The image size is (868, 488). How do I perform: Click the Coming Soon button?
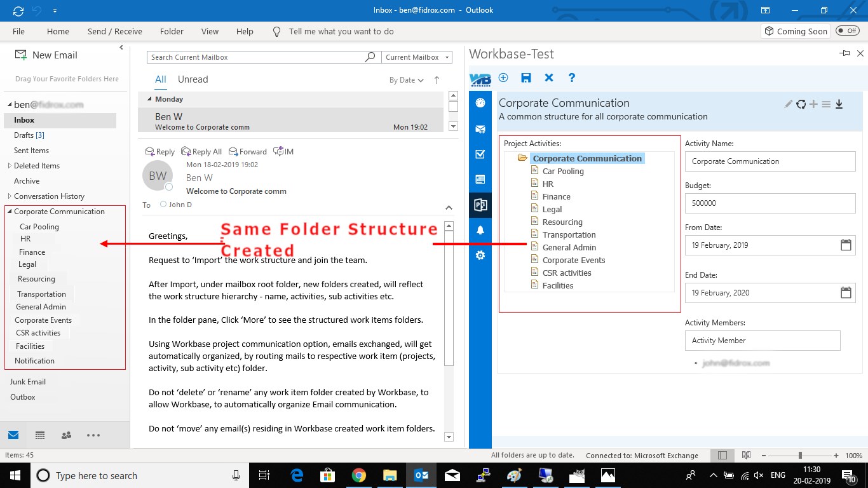coord(796,31)
